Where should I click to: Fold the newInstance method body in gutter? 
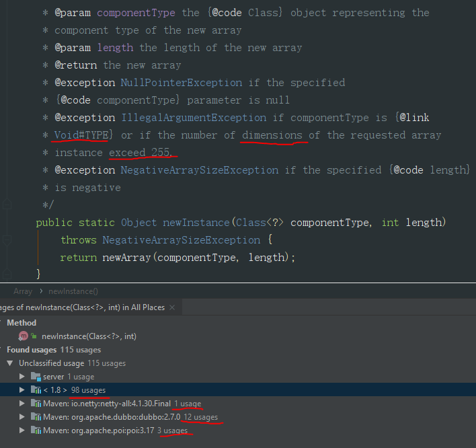click(x=7, y=240)
